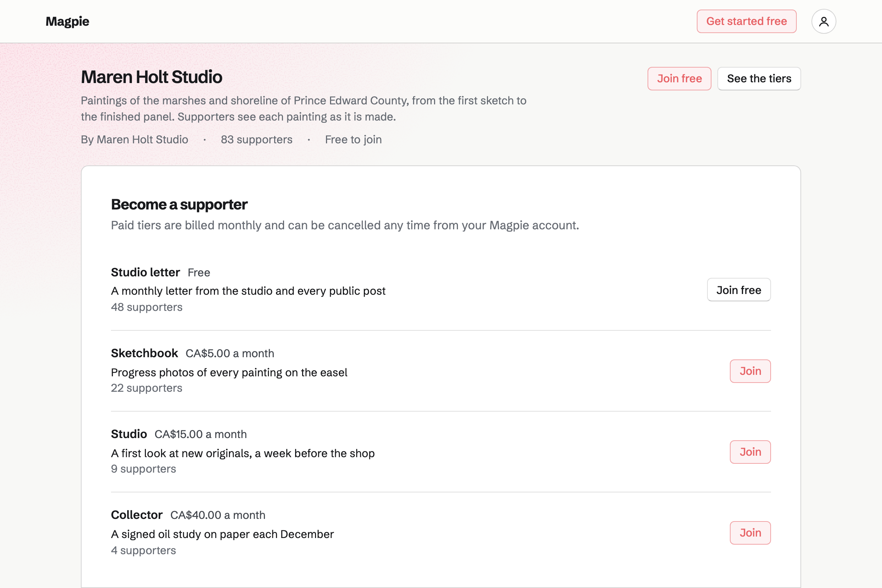Screen dimensions: 882x588
Task: Click the Maren Holt Studio heading
Action: click(x=151, y=77)
